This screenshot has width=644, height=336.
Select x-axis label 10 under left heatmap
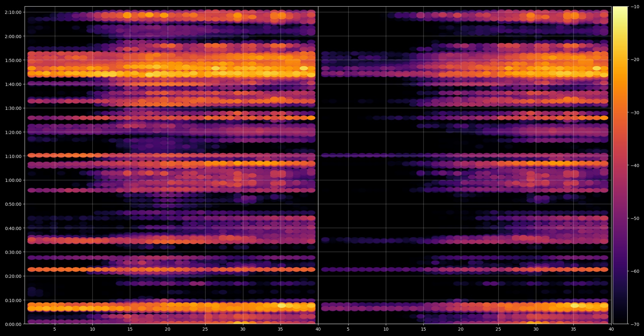92,329
